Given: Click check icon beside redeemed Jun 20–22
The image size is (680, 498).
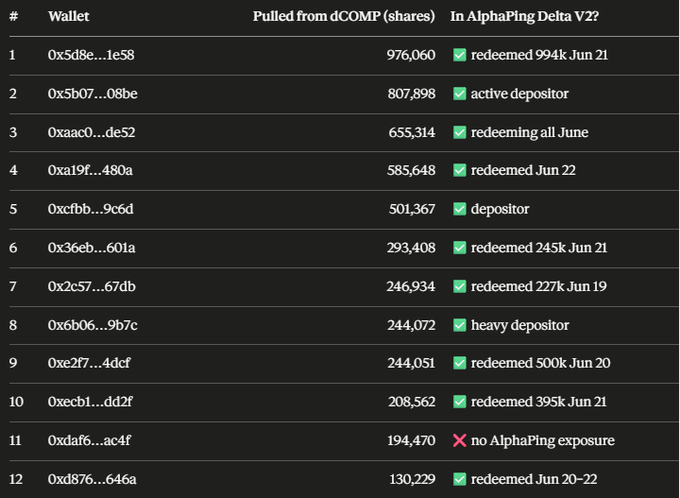Looking at the screenshot, I should [459, 479].
